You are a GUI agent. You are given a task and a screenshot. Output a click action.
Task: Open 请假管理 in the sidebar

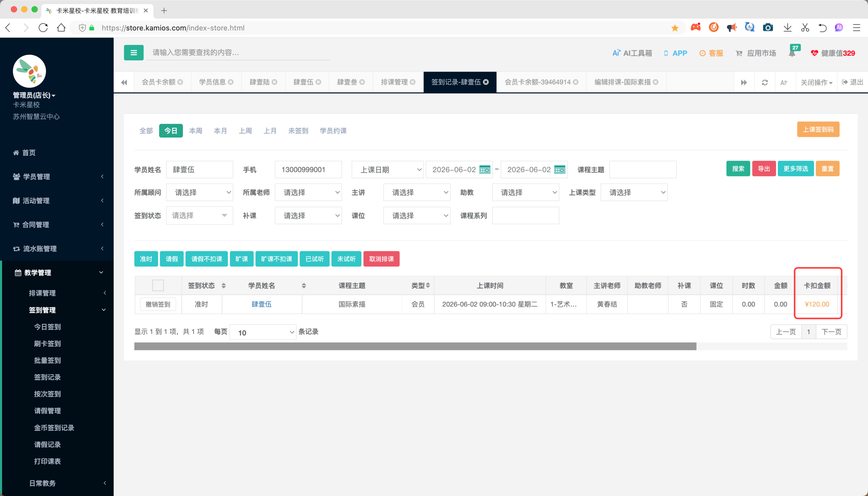pyautogui.click(x=47, y=411)
